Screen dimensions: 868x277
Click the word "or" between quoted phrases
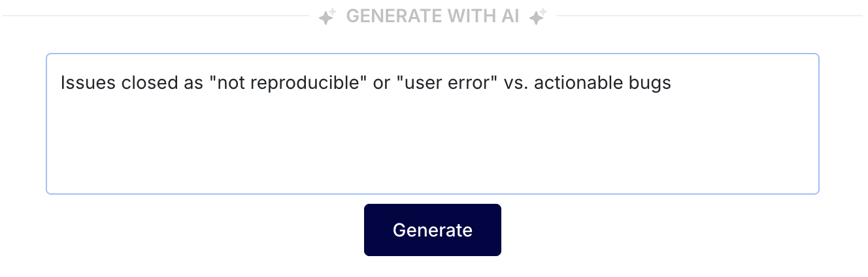[x=381, y=84]
